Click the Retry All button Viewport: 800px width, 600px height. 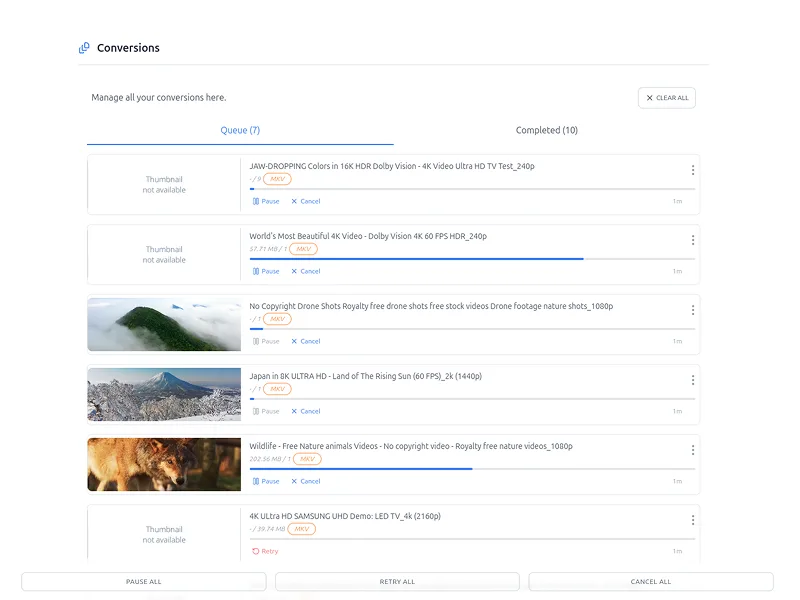[x=397, y=581]
